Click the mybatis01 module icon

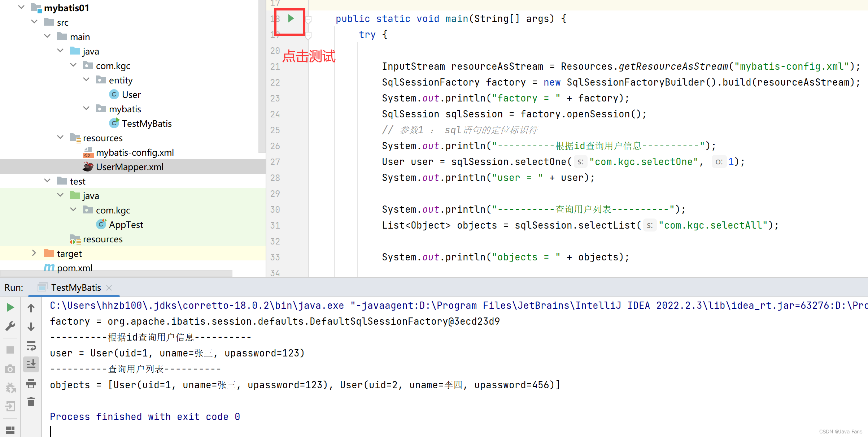[x=36, y=8]
